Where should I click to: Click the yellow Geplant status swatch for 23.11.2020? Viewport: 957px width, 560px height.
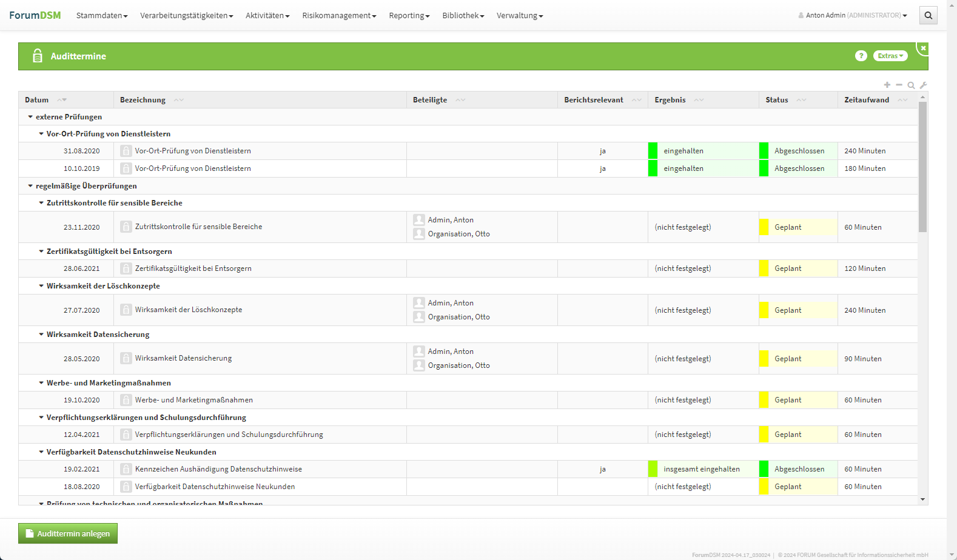coord(764,227)
